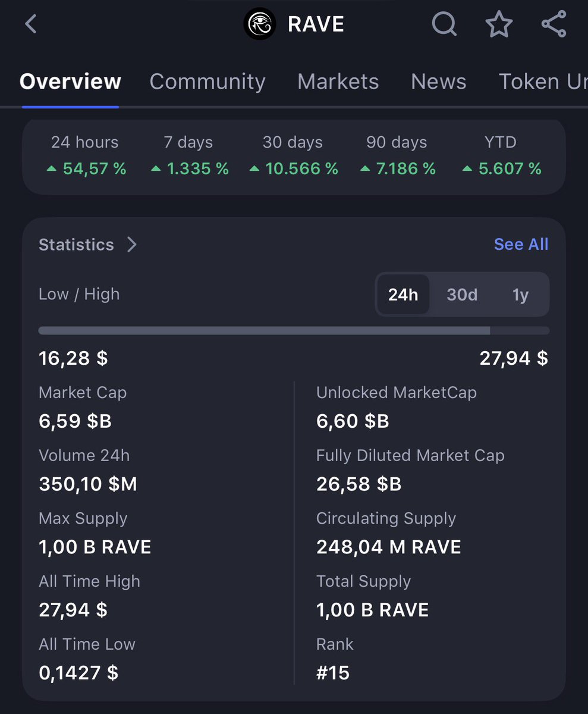Tap See All statistics link
588x714 pixels.
[521, 244]
